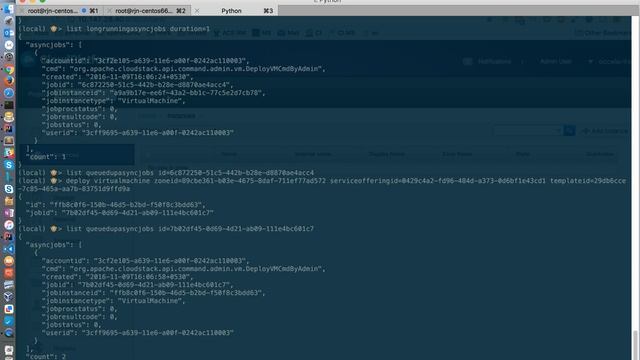The image size is (640, 360).
Task: Click jobinstanceid value "a9a9b17e-ee6f-43a2-bb1c-77c5e2d7cb78"
Action: coord(187,93)
